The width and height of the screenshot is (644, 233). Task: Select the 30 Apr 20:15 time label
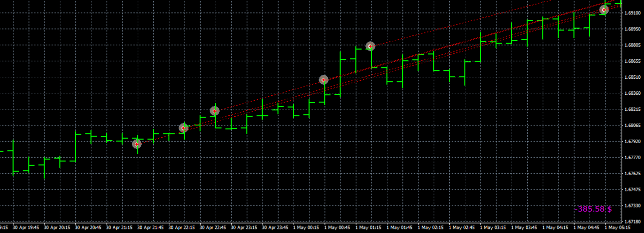(57, 228)
